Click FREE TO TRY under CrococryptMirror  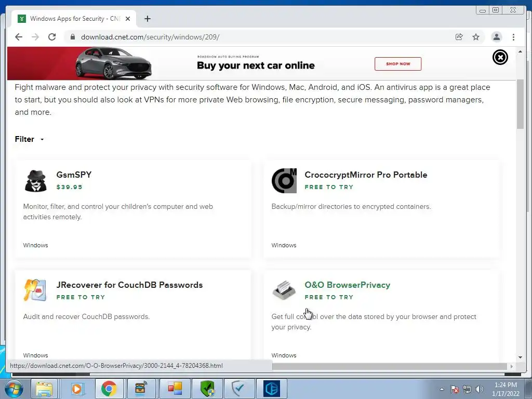click(329, 187)
